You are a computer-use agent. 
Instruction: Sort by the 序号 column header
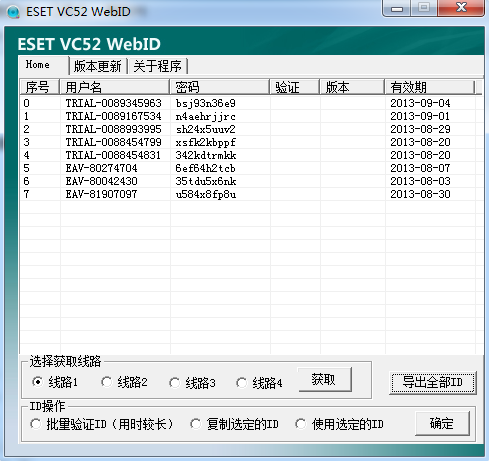39,87
